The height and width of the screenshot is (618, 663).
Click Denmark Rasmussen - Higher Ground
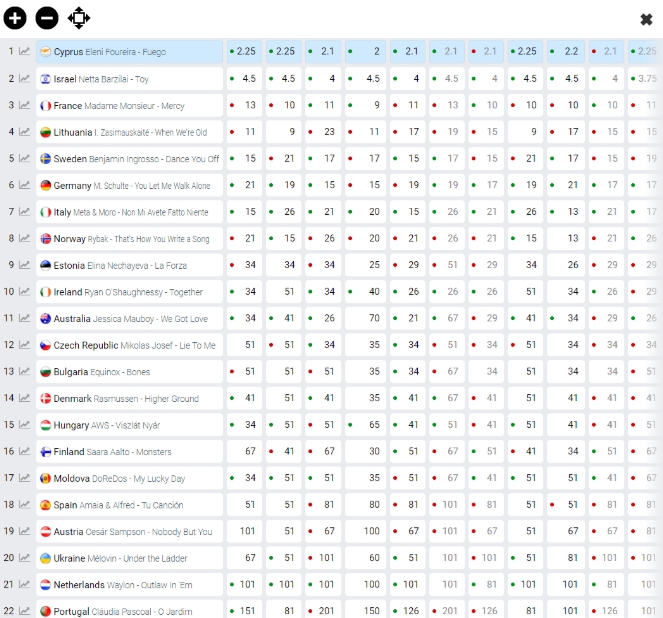point(129,398)
